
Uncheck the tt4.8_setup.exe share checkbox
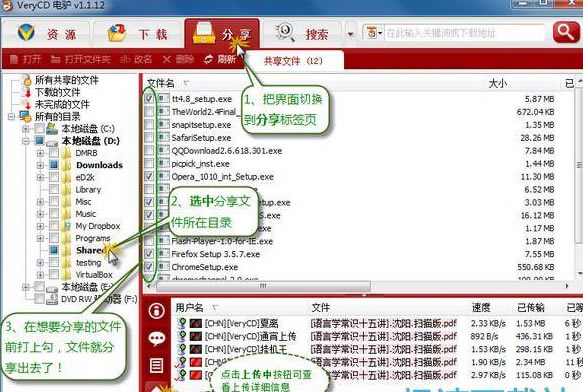coord(149,99)
